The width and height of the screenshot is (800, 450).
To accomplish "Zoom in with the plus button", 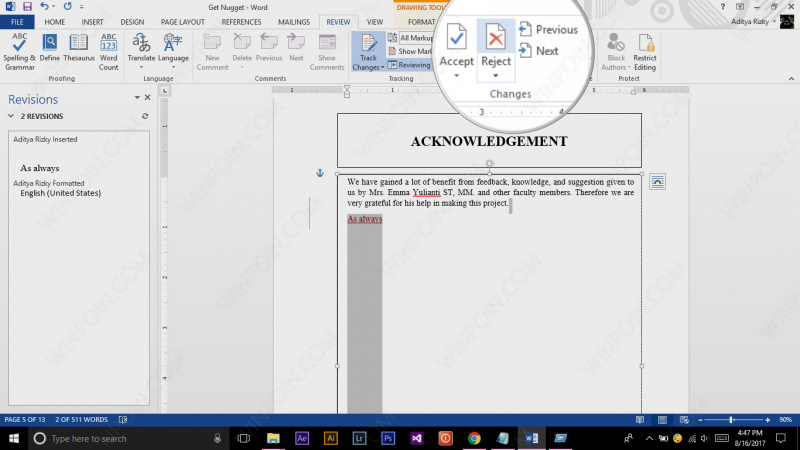I will click(767, 419).
